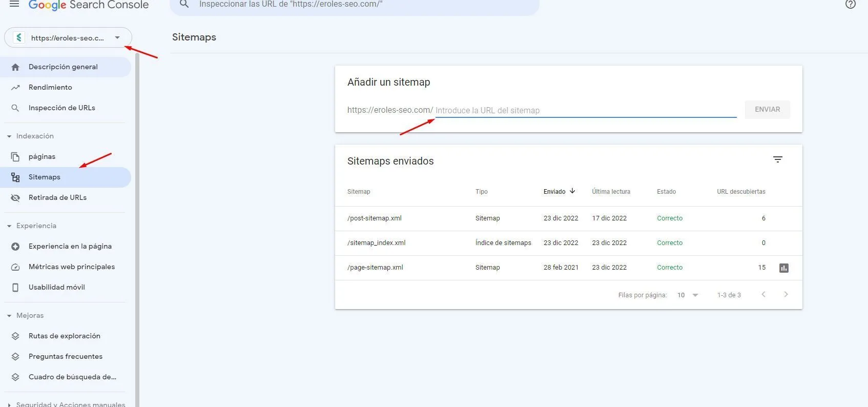Click the plus circle icon beside Experiencia en la página

click(x=15, y=247)
